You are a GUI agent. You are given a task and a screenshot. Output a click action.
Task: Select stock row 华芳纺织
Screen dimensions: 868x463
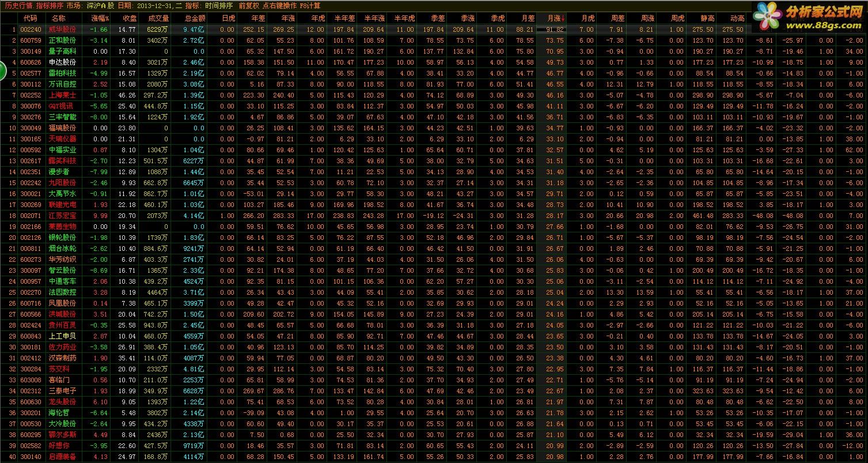pyautogui.click(x=434, y=259)
